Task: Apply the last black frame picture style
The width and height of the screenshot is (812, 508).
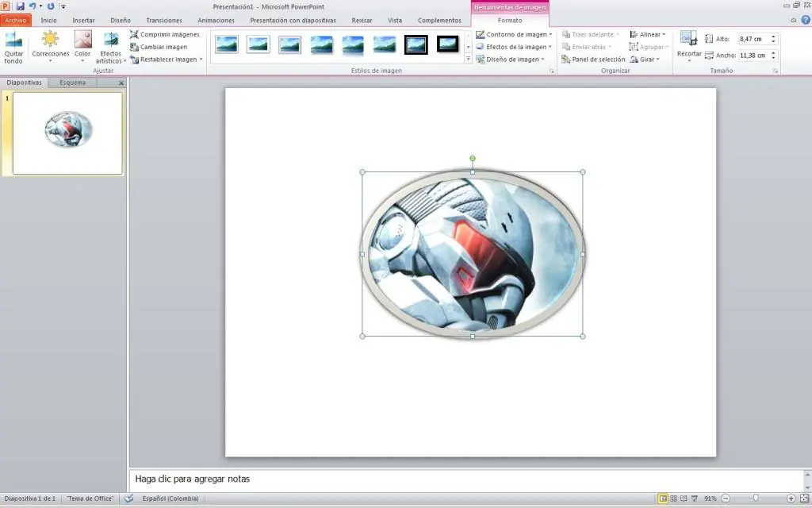Action: pyautogui.click(x=447, y=44)
